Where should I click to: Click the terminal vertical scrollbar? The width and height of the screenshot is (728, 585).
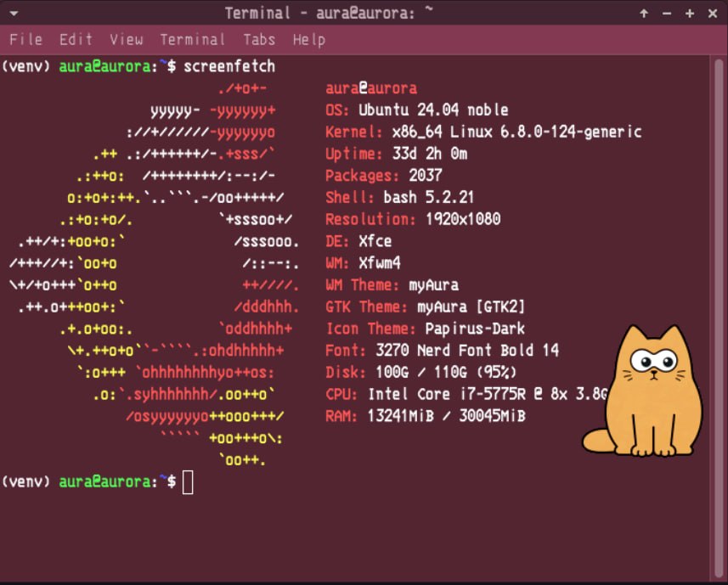coord(719,318)
